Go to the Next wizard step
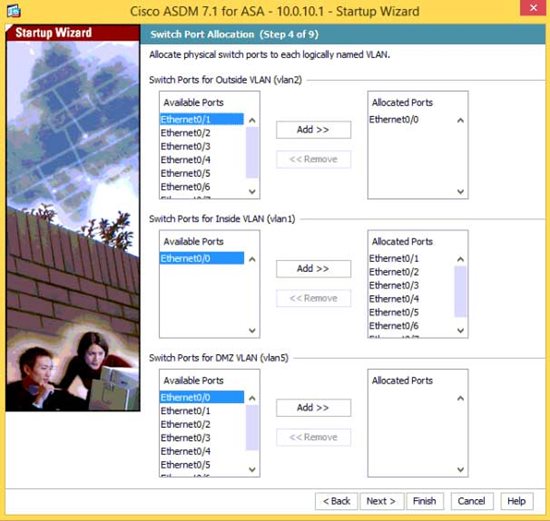 pyautogui.click(x=381, y=501)
